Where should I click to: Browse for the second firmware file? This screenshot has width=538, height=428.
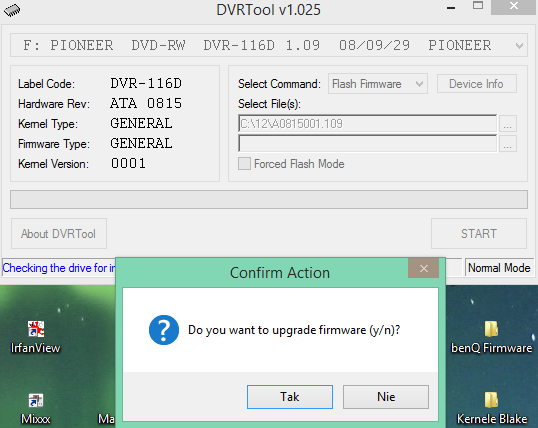click(x=508, y=144)
